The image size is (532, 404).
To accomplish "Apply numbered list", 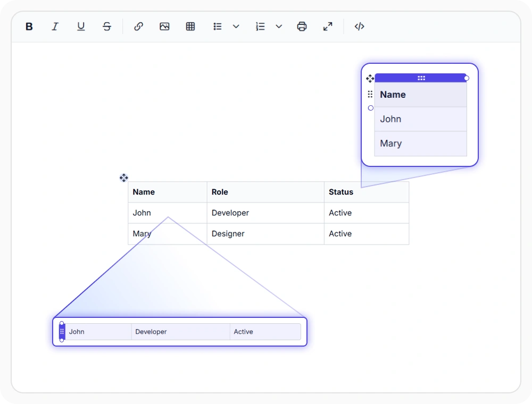I will coord(260,27).
